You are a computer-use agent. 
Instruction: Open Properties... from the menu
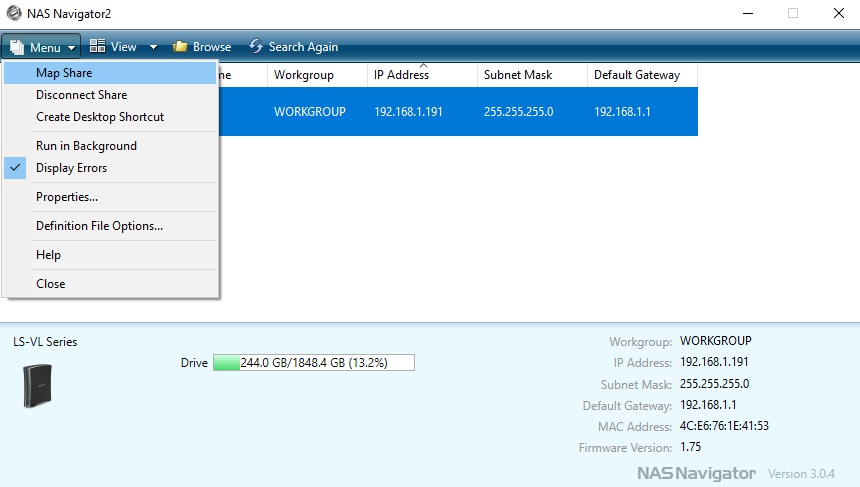coord(110,197)
